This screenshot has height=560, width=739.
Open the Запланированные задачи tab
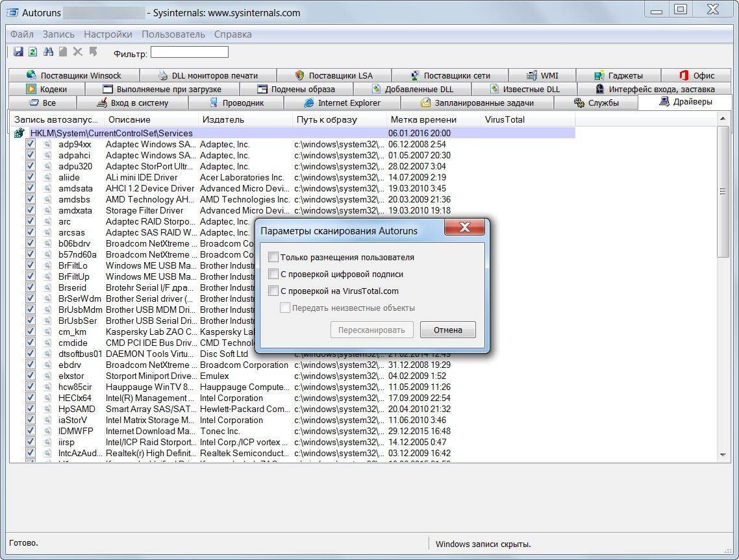pos(477,103)
